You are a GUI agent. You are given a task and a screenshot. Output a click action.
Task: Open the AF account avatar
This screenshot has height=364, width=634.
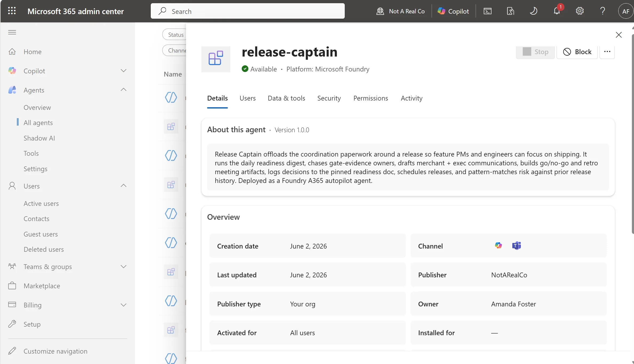[x=625, y=11]
